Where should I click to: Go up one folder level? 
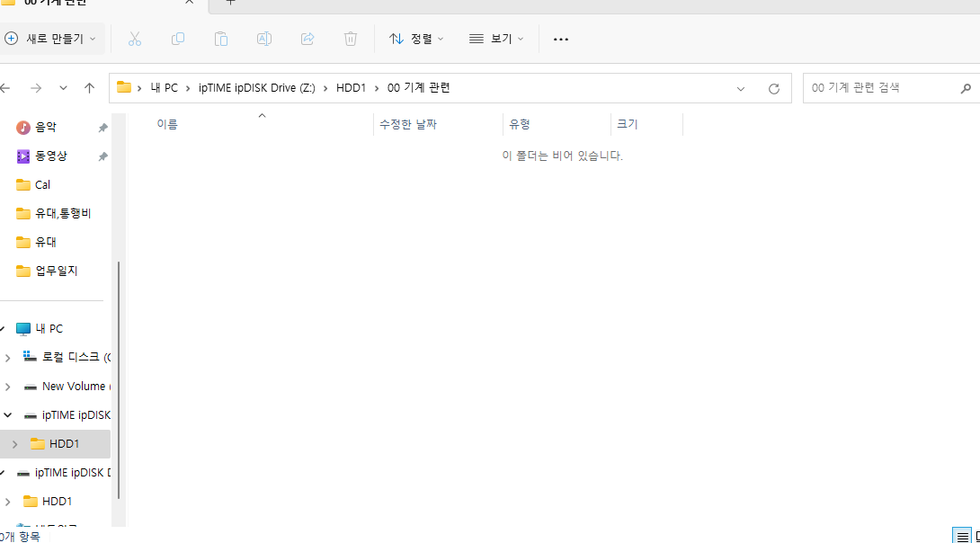(89, 88)
